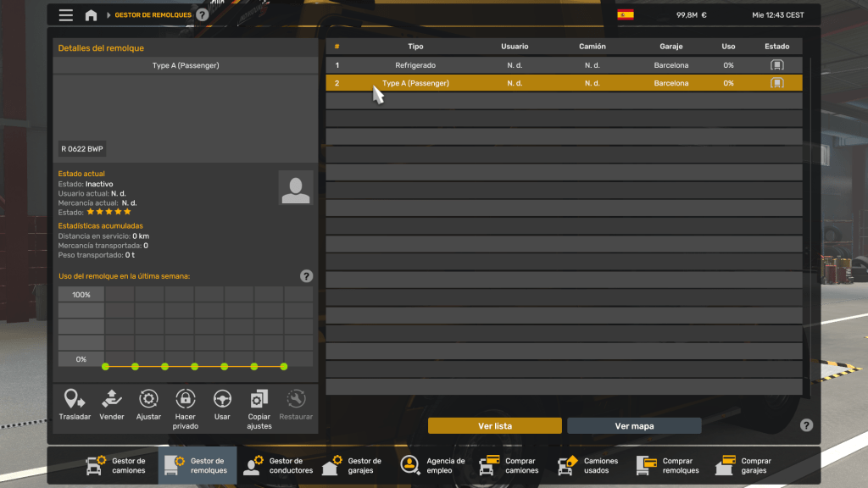
Task: Switch to Ver lista view
Action: pyautogui.click(x=495, y=426)
